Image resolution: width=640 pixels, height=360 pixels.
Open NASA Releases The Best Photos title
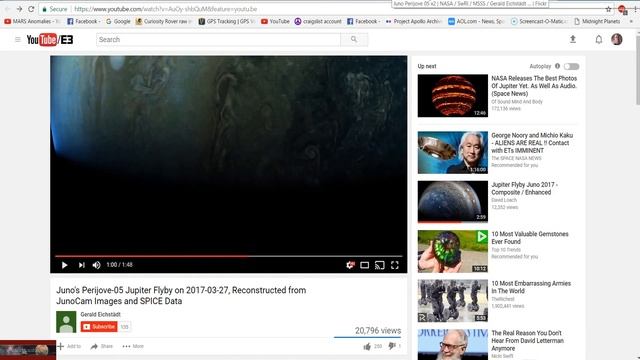click(534, 86)
